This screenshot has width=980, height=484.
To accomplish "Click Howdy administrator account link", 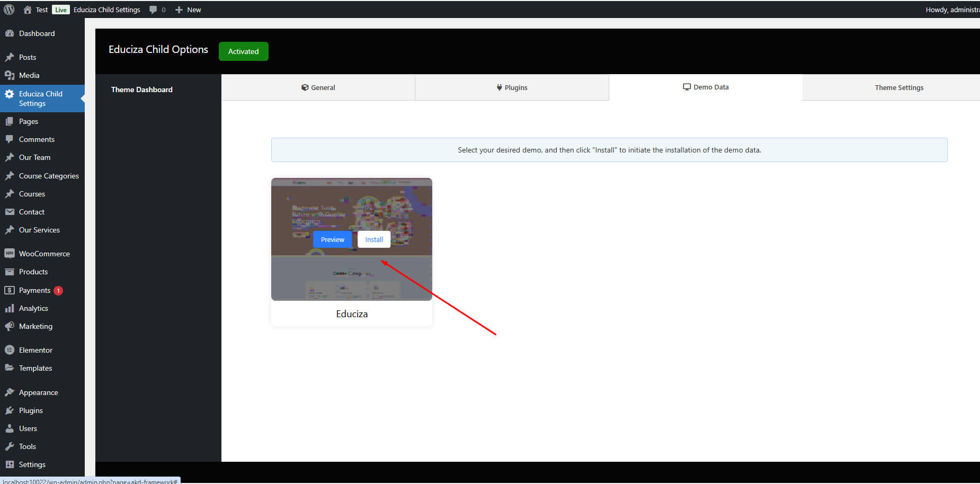I will point(952,10).
